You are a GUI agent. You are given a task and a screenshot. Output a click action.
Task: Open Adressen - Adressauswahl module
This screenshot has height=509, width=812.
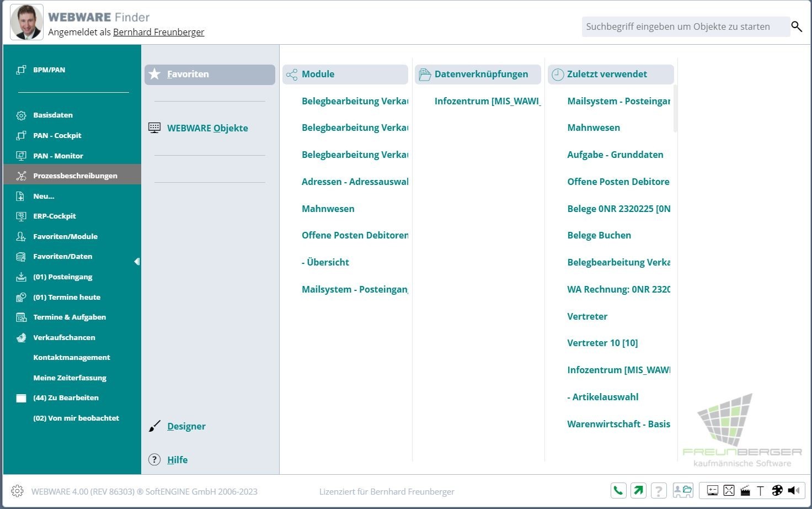point(355,182)
